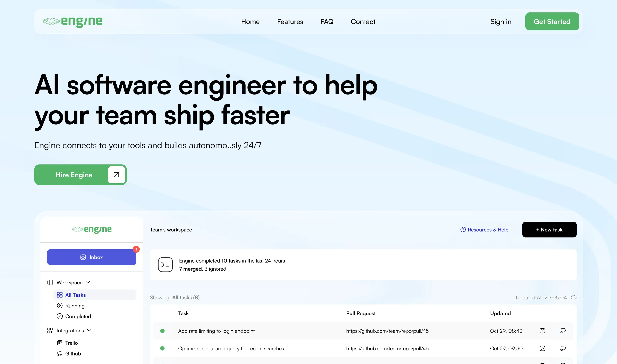The height and width of the screenshot is (364, 617).
Task: Click the refresh icon beside Updated At
Action: pyautogui.click(x=574, y=298)
